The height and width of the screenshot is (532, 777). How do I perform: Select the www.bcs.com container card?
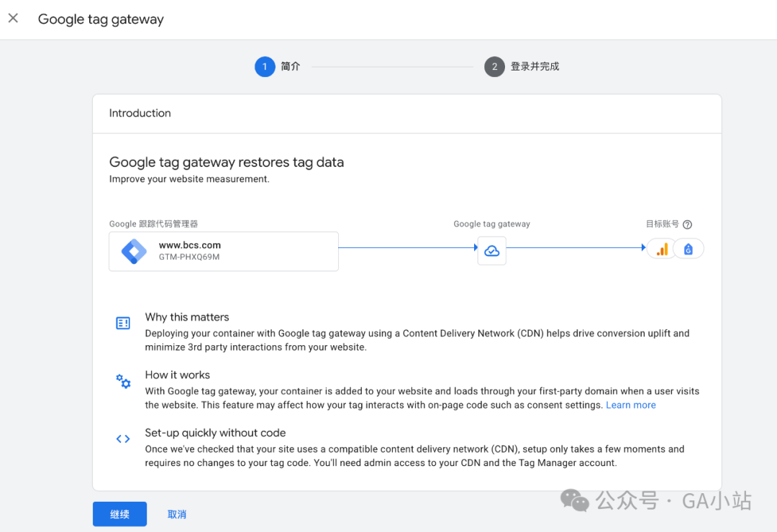(224, 251)
